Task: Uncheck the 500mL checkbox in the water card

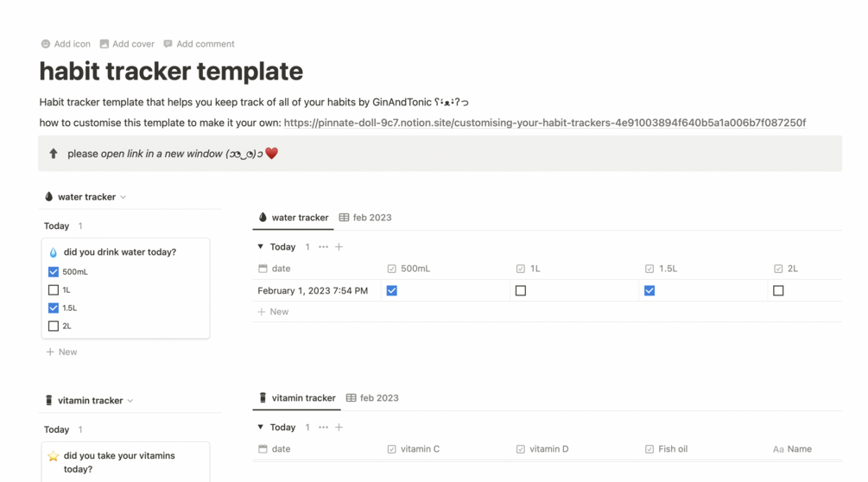Action: tap(54, 272)
